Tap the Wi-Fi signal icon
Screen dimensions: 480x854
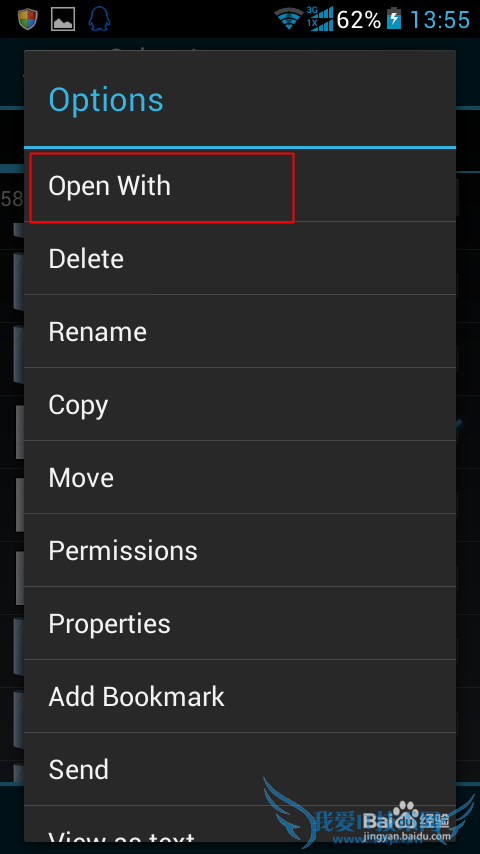click(289, 20)
